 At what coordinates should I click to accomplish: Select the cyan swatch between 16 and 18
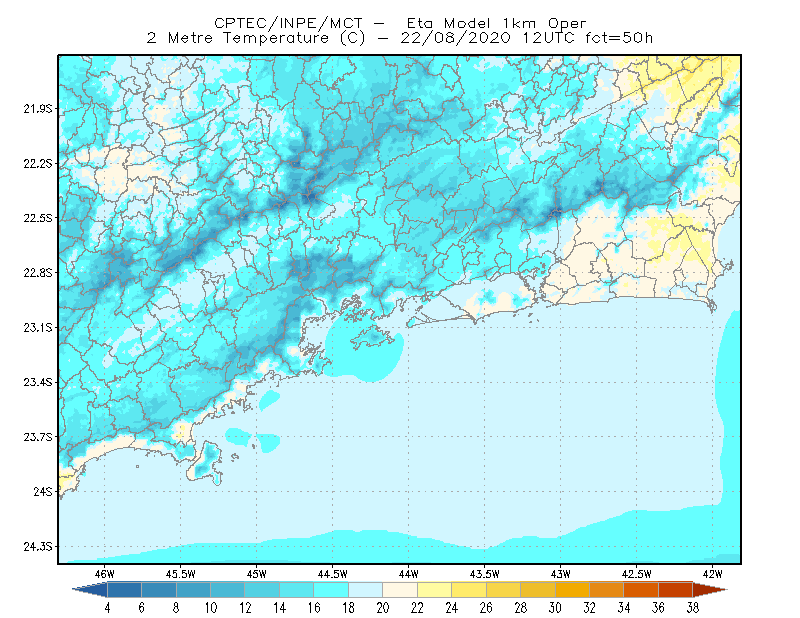point(331,590)
